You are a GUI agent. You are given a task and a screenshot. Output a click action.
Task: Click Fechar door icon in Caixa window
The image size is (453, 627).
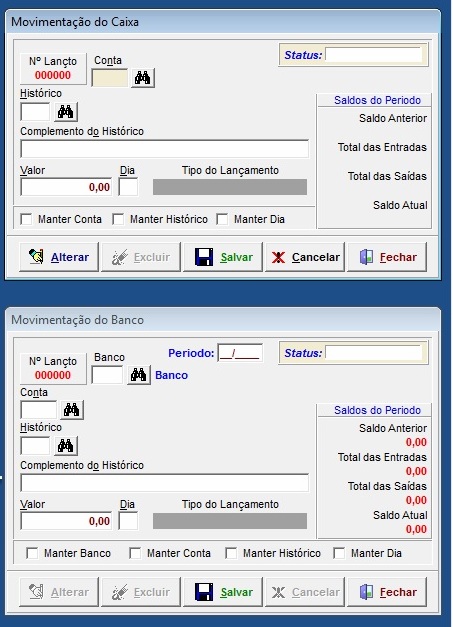(x=367, y=257)
